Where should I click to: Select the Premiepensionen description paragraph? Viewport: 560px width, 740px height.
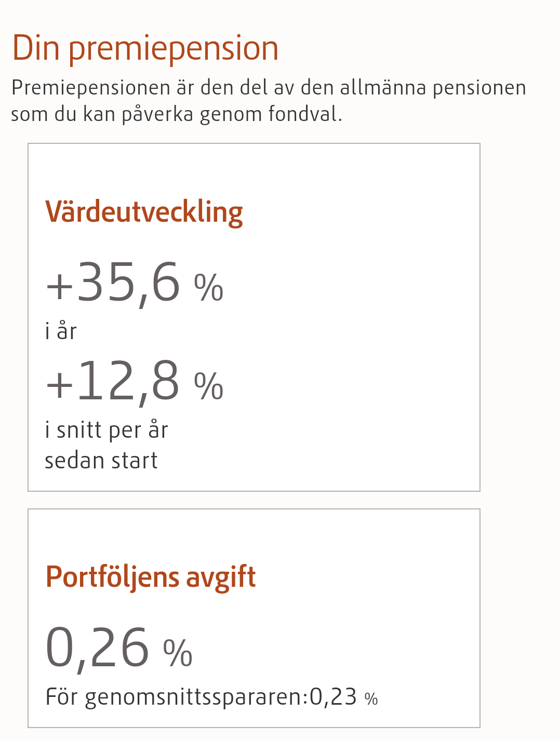tap(269, 101)
